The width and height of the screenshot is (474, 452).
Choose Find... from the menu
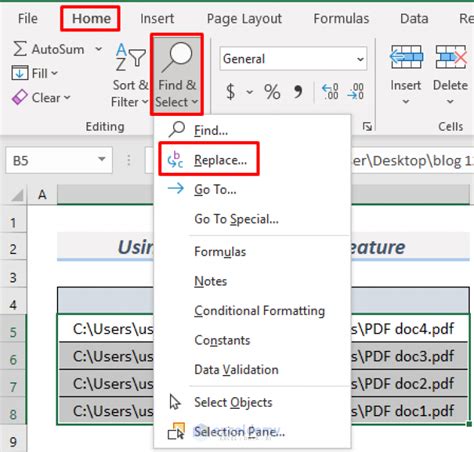click(252, 130)
